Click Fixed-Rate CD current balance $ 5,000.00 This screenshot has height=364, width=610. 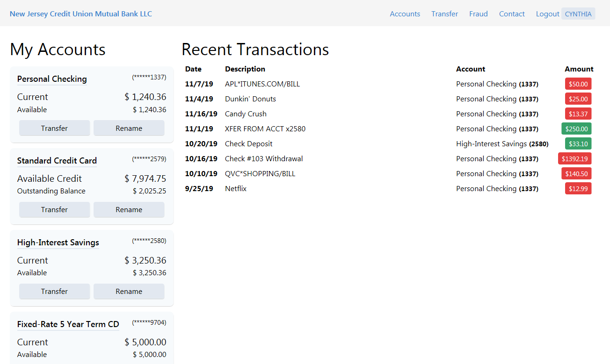pos(145,342)
